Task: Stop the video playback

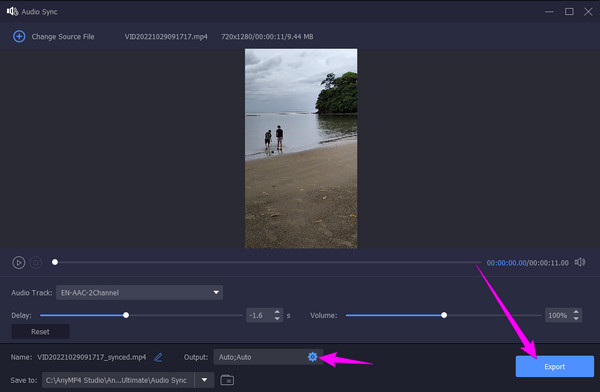Action: pyautogui.click(x=36, y=263)
